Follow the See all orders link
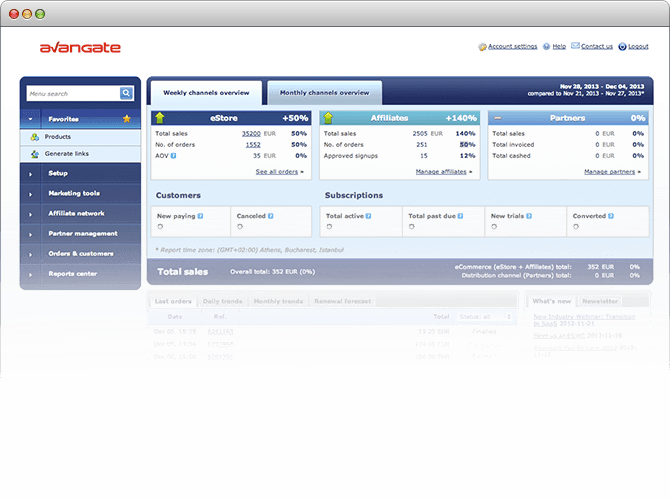Screen dimensions: 670x500 click(277, 172)
